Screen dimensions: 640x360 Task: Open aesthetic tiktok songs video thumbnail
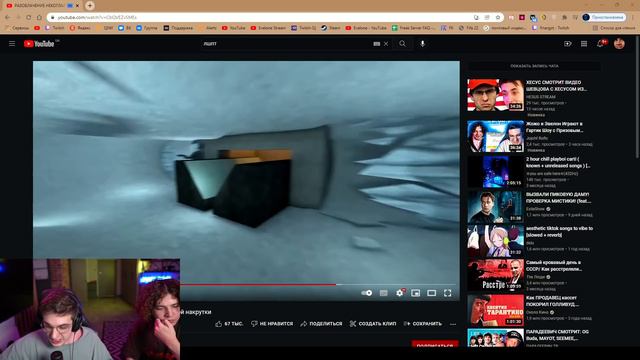[x=496, y=241]
